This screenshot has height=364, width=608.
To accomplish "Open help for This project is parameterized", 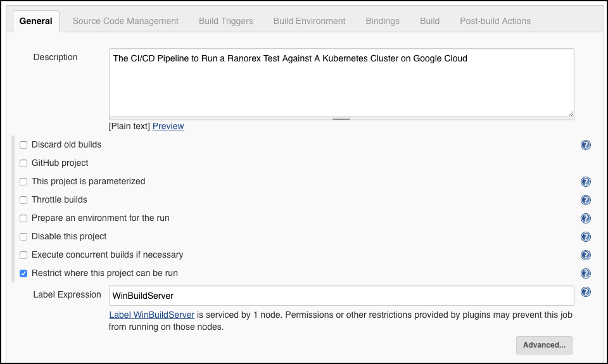I will 585,182.
